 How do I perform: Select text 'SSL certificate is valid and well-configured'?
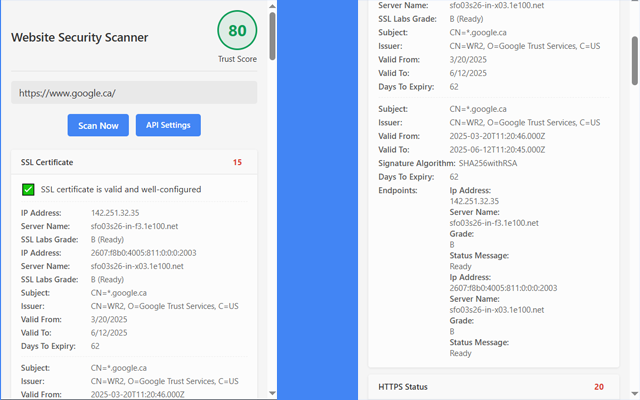[121, 189]
